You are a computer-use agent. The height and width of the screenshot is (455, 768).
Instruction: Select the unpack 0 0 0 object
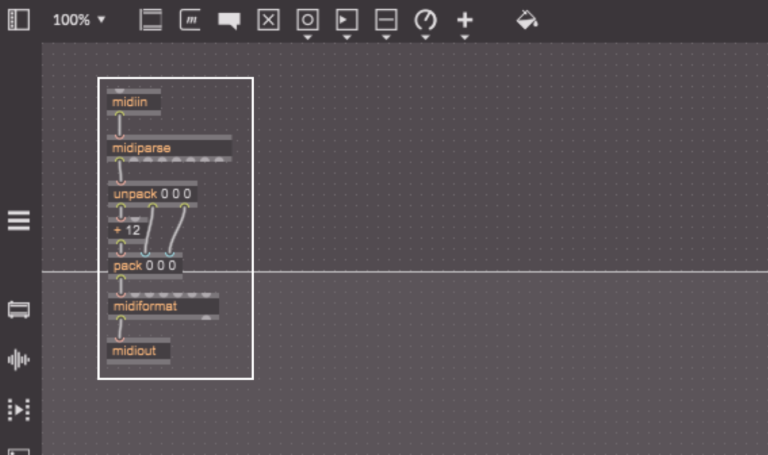152,194
